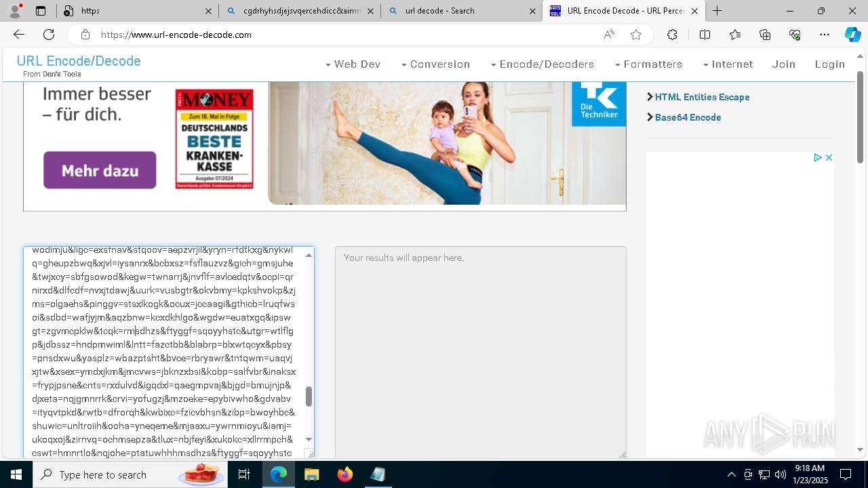
Task: Launch Firefox from taskbar
Action: point(344,474)
